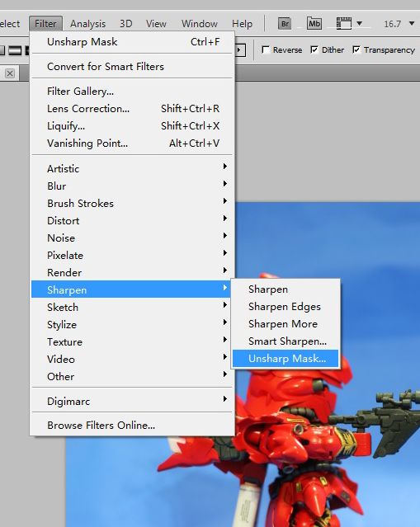Expand the gradient picker arrow button

click(239, 50)
